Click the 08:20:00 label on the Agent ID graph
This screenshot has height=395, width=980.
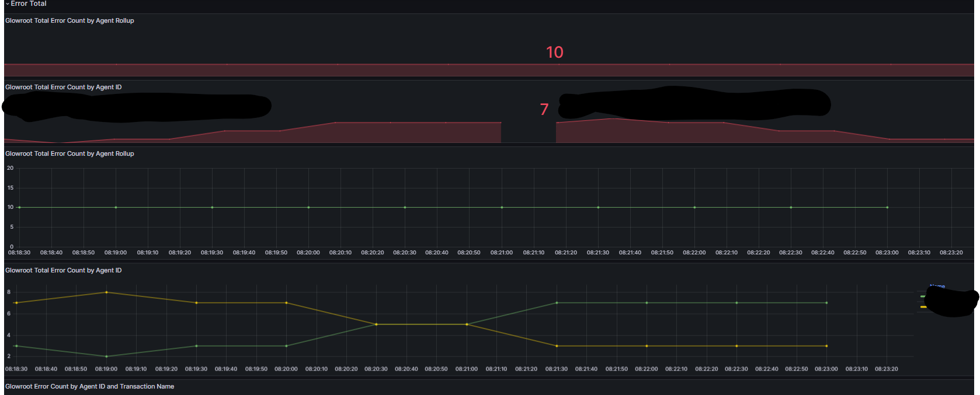pos(286,369)
